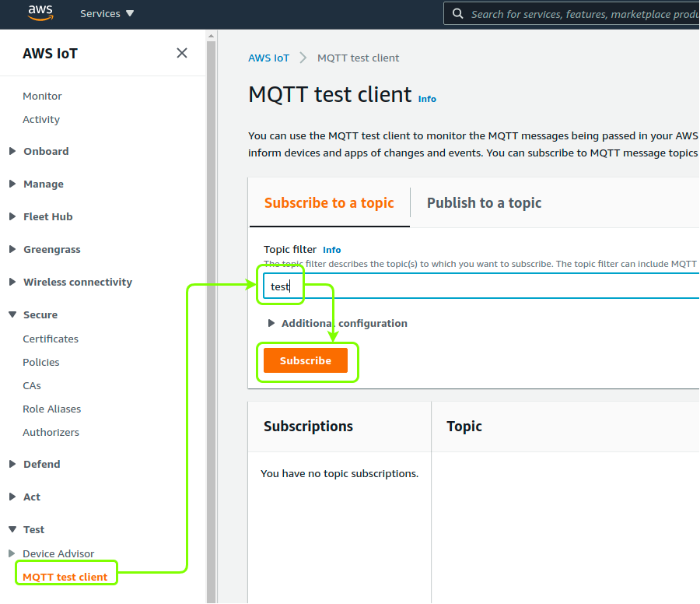Screen dimensions: 700x604
Task: Click the AWS IoT sidebar heading
Action: tap(50, 54)
